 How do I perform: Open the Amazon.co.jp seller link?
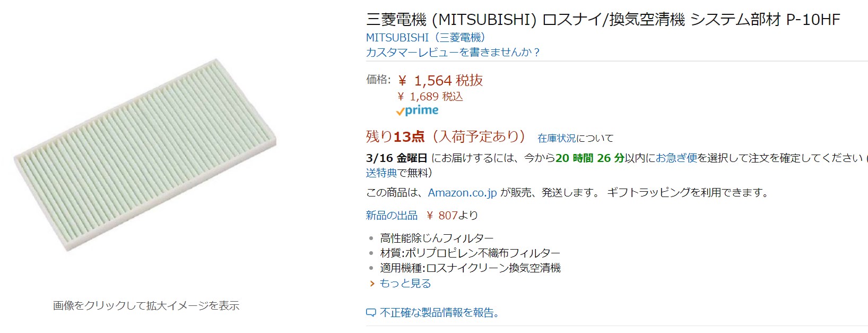[x=462, y=192]
